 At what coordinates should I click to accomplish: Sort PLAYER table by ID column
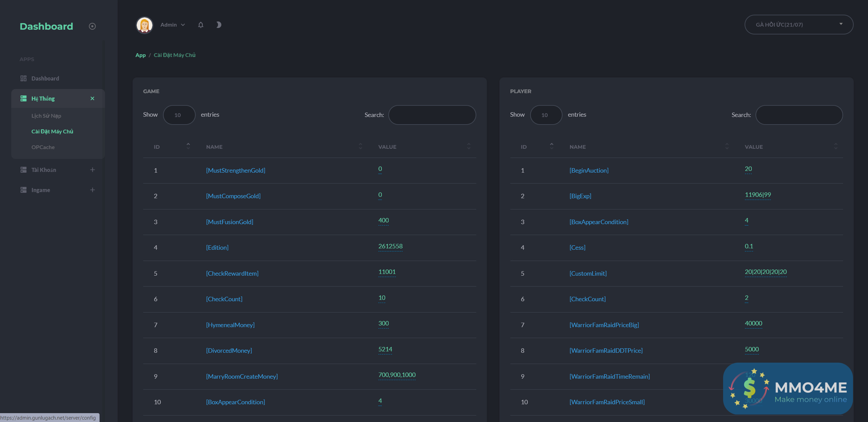[x=535, y=147]
